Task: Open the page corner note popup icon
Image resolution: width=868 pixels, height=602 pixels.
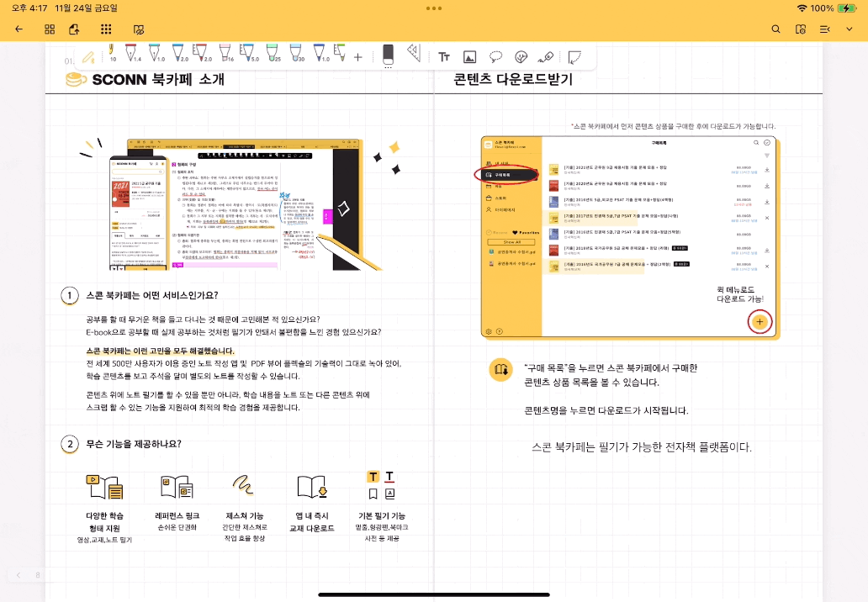Action: (x=574, y=57)
